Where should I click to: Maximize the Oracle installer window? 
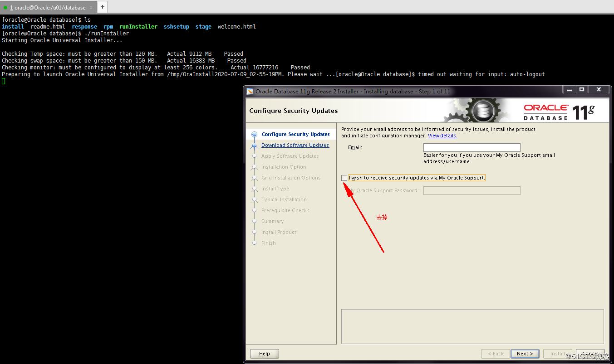tap(582, 90)
